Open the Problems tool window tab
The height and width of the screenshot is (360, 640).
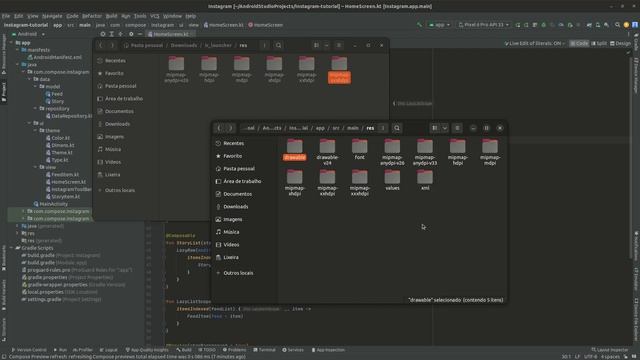click(x=235, y=350)
